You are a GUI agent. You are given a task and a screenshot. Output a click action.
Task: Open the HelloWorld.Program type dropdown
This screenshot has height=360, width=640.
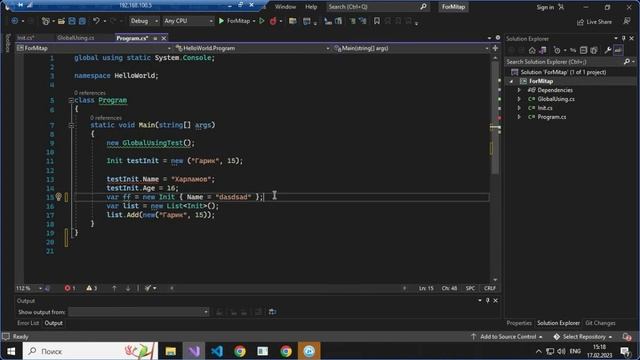click(x=252, y=48)
